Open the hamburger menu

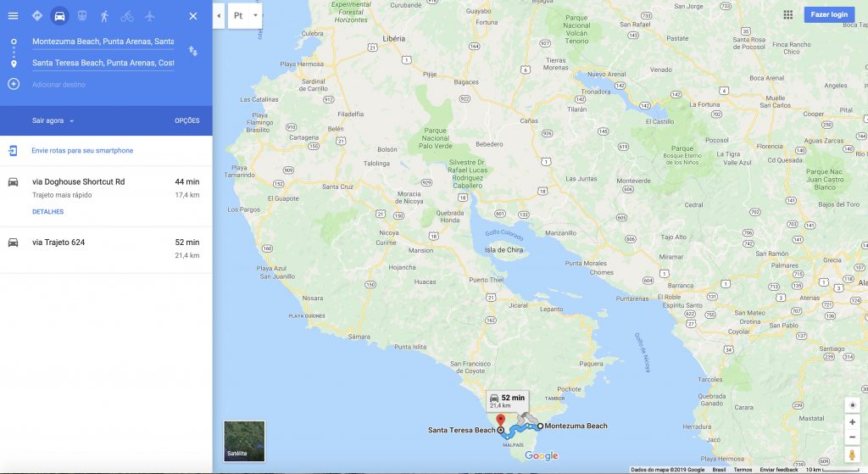click(x=13, y=16)
